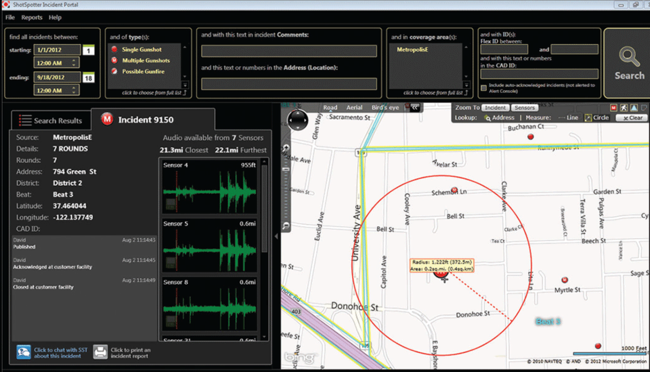
Task: Click the Address (Location) text field
Action: (289, 84)
